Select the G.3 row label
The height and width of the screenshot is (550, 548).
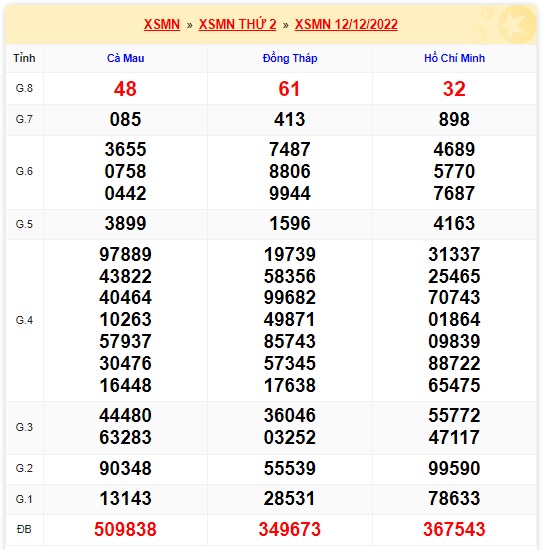click(x=24, y=428)
